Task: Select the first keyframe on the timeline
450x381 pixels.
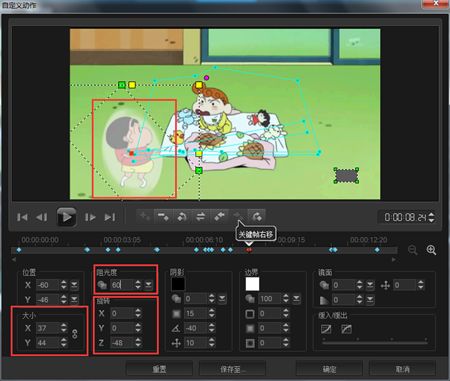Action: click(x=19, y=250)
